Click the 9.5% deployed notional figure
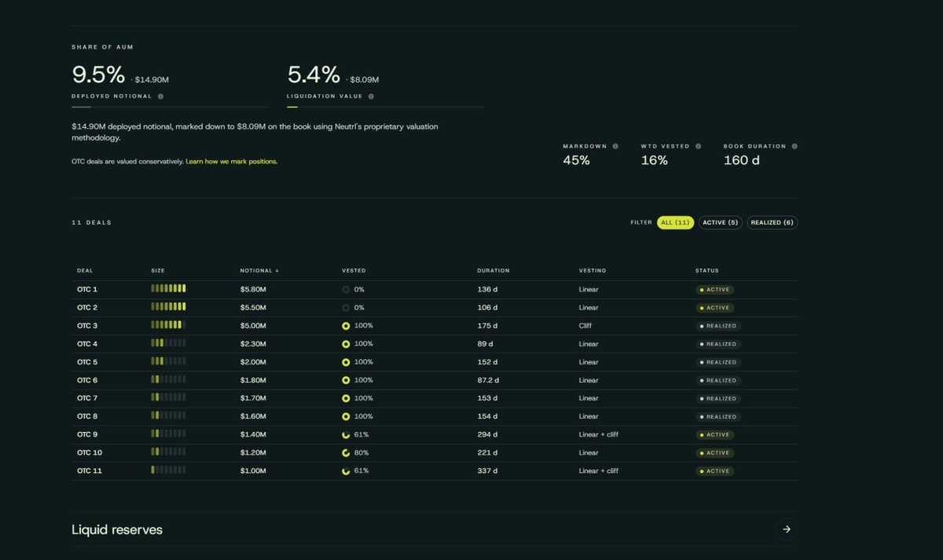This screenshot has width=943, height=560. (98, 75)
